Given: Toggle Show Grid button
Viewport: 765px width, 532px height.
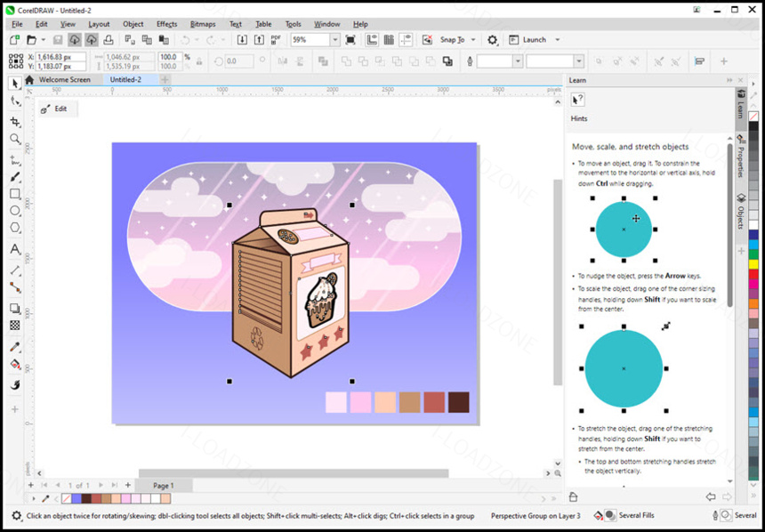Looking at the screenshot, I should pos(389,39).
